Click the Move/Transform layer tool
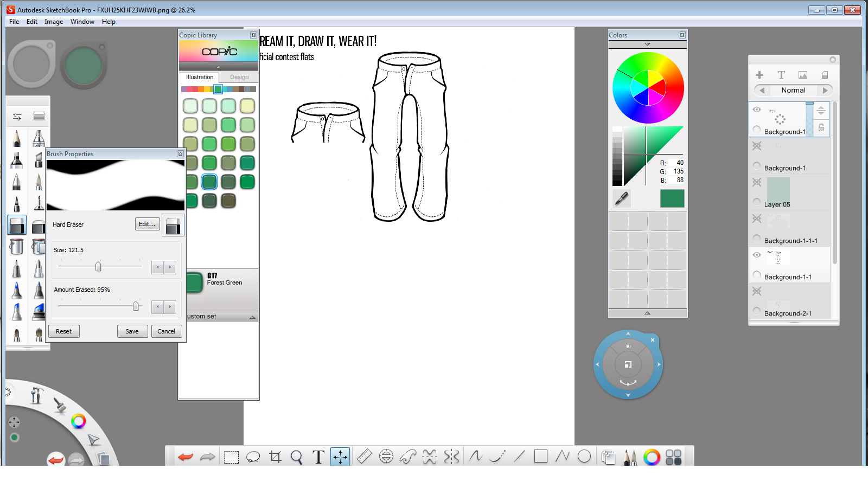Image resolution: width=868 pixels, height=488 pixels. pyautogui.click(x=340, y=457)
